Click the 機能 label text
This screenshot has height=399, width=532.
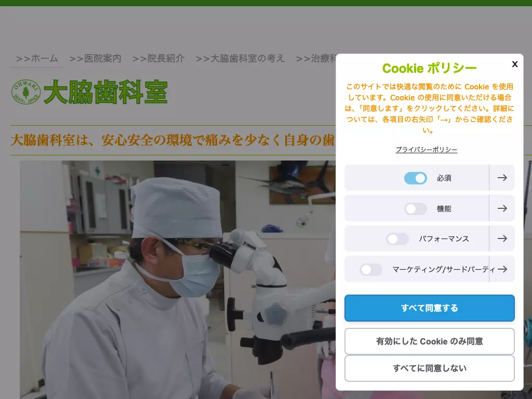pyautogui.click(x=444, y=209)
